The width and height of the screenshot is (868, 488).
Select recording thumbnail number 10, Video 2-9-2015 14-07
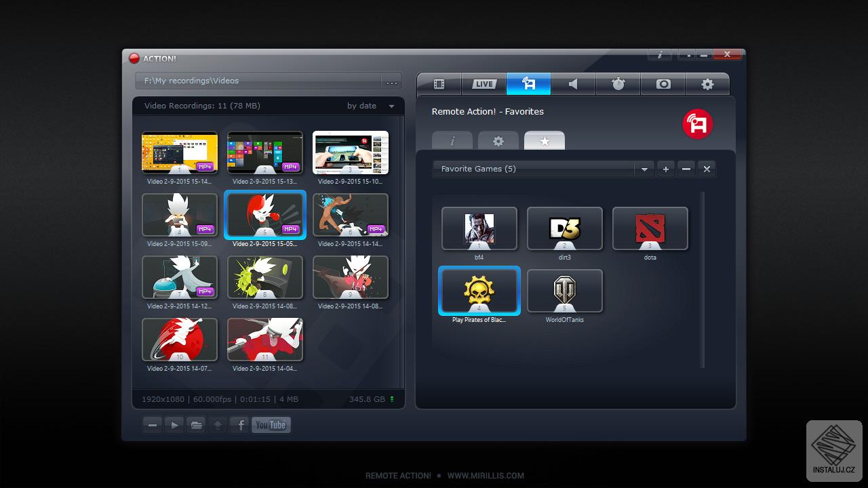coord(180,340)
